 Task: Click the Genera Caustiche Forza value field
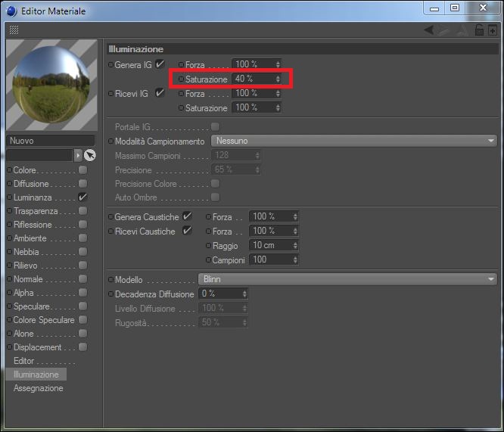click(x=274, y=216)
